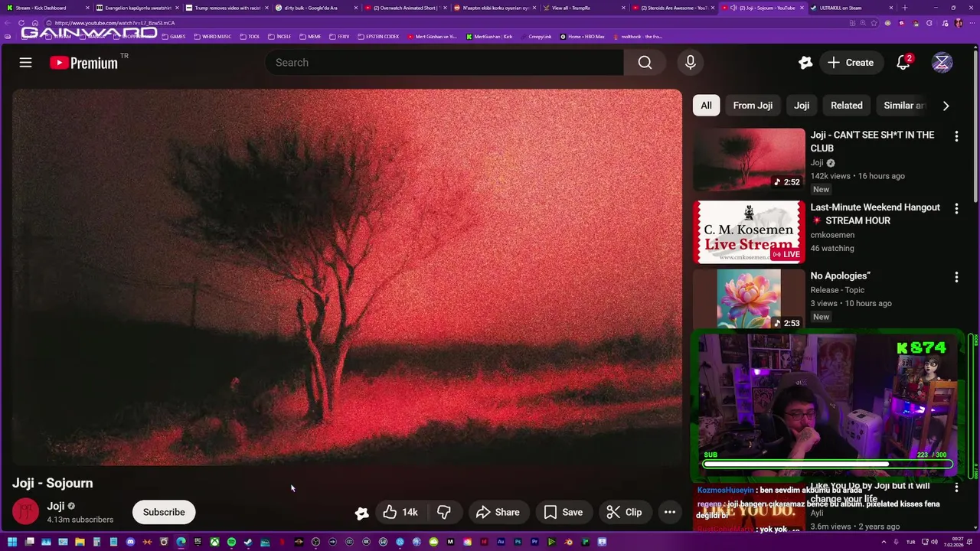Open CreepyLink bookmark

point(536,37)
